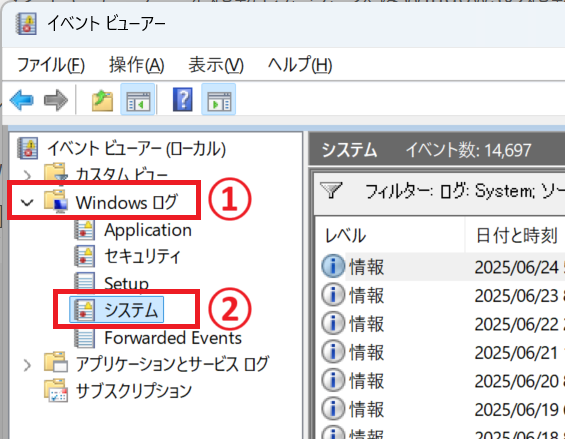Screen dimensions: 565x439
Task: Click the Event Viewer title bar icon
Action: click(26, 24)
